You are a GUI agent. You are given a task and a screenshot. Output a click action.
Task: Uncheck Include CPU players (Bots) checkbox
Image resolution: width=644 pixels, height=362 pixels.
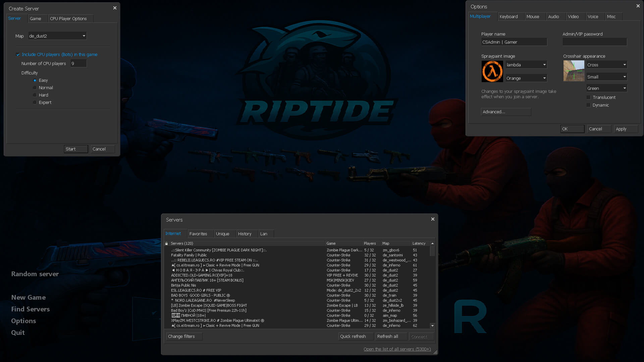(x=18, y=55)
